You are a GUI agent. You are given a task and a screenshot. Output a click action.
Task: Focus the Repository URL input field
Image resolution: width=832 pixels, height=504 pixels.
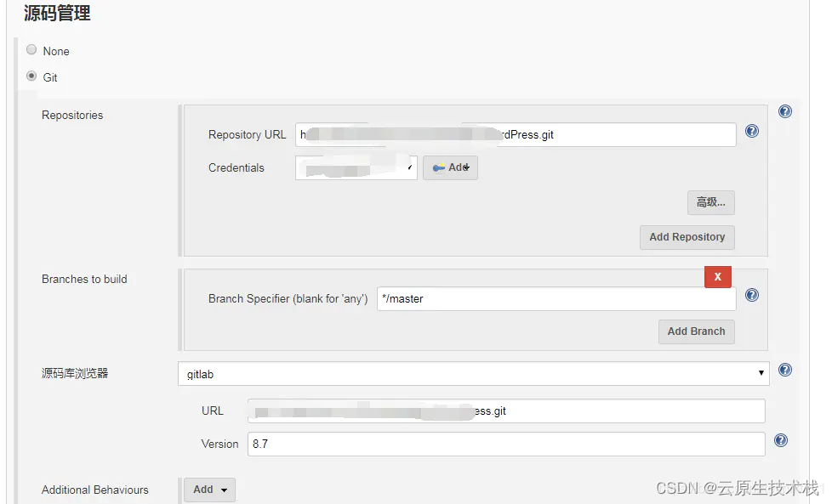(516, 134)
